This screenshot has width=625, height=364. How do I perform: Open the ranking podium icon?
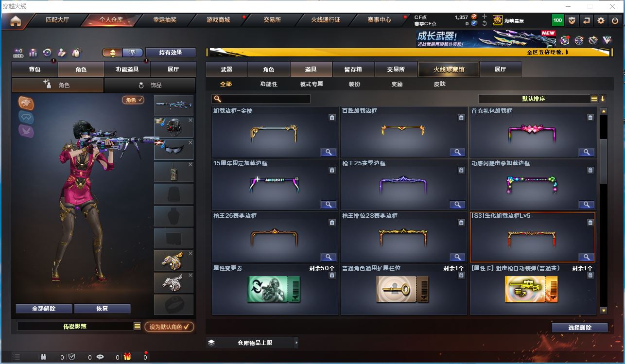pyautogui.click(x=33, y=52)
